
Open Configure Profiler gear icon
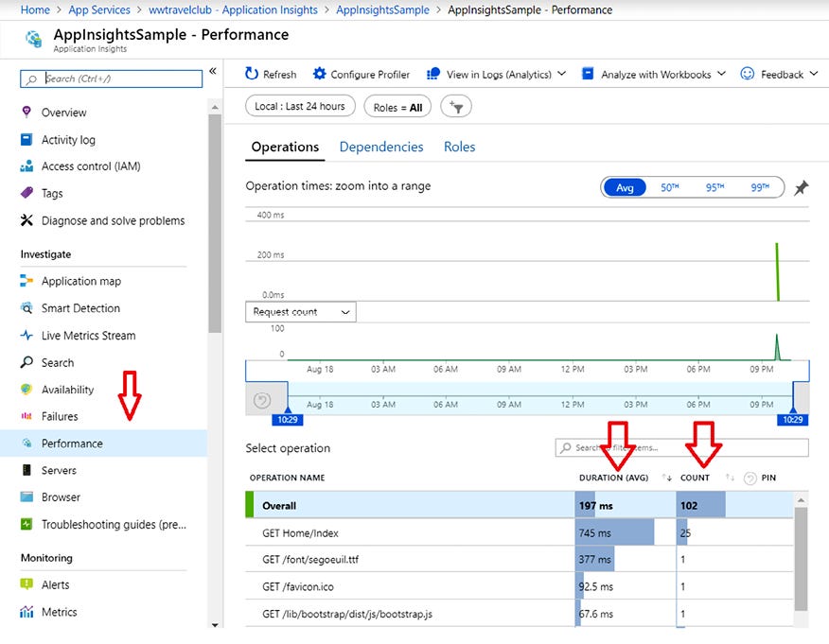click(x=319, y=74)
